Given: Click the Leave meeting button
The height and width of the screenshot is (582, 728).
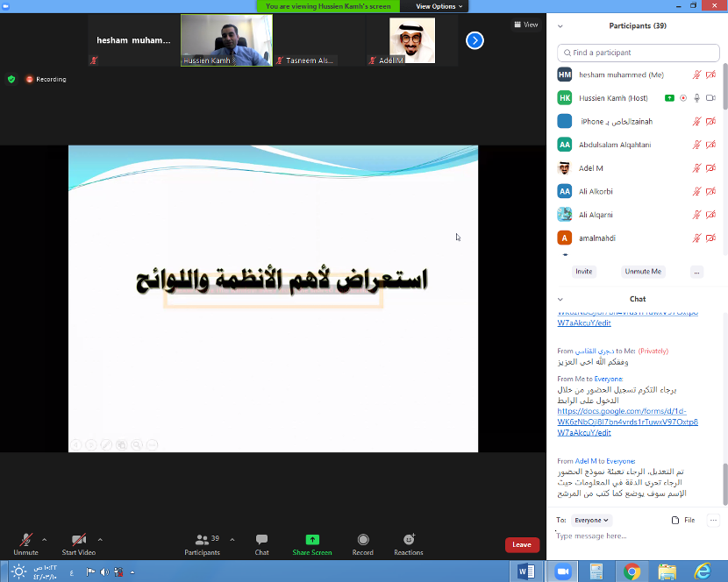Looking at the screenshot, I should pos(522,544).
